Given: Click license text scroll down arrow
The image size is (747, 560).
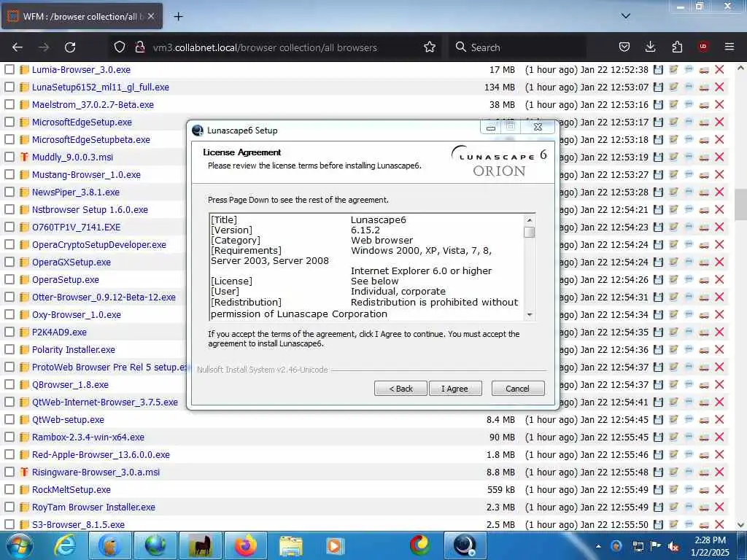Looking at the screenshot, I should (530, 315).
